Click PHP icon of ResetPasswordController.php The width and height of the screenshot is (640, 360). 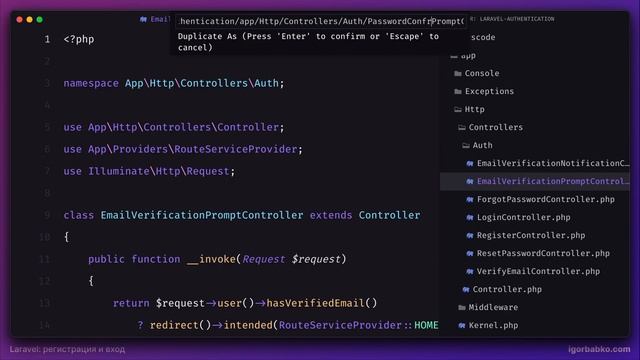pos(470,253)
